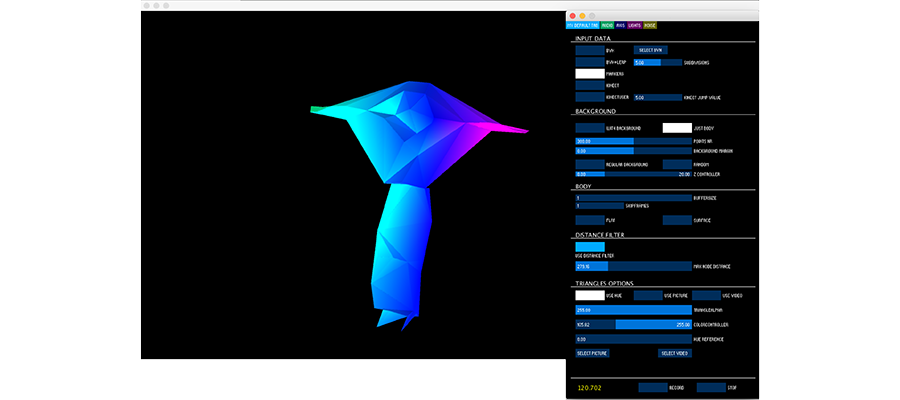Disable the USE HUE toggle
The width and height of the screenshot is (900, 400).
590,296
